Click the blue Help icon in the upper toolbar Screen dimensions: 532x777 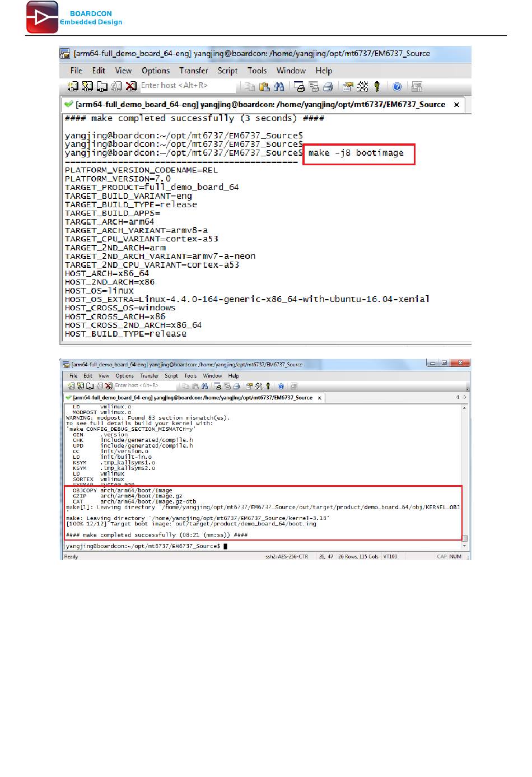coord(397,86)
